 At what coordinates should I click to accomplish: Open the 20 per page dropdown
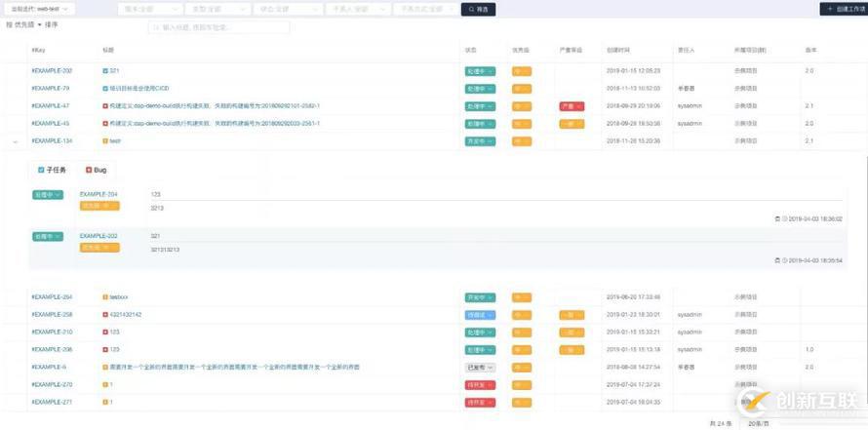(x=759, y=423)
